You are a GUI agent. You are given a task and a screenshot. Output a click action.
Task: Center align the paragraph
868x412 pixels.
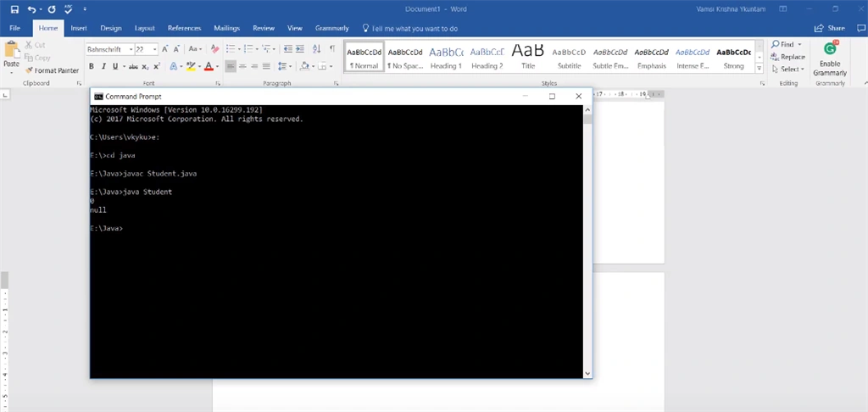tap(242, 66)
